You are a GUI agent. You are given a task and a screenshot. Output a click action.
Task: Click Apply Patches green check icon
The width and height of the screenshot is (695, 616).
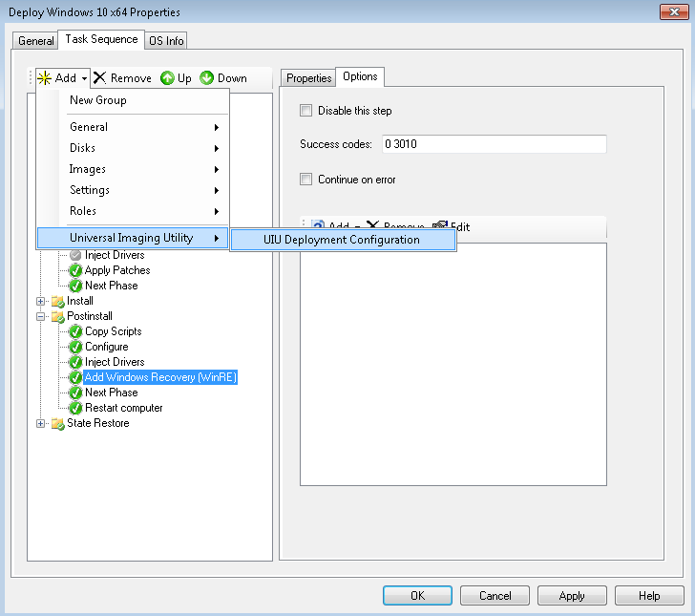click(75, 270)
